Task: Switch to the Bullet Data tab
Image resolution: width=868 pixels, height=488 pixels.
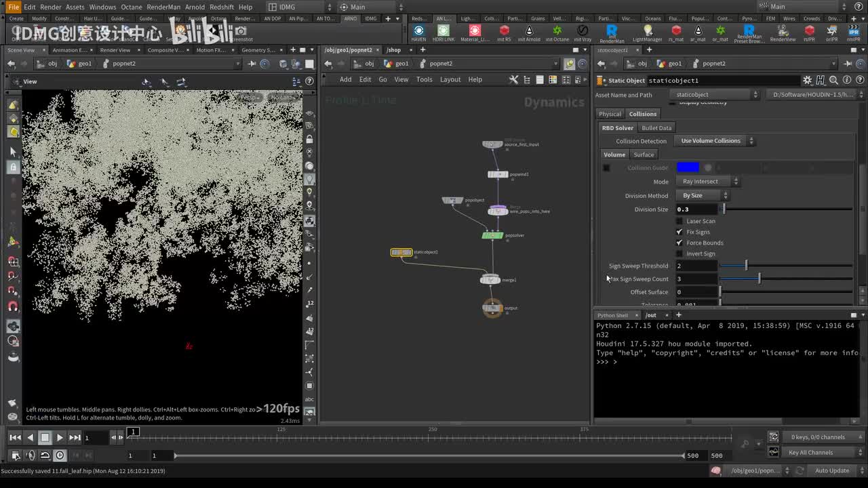Action: 656,128
